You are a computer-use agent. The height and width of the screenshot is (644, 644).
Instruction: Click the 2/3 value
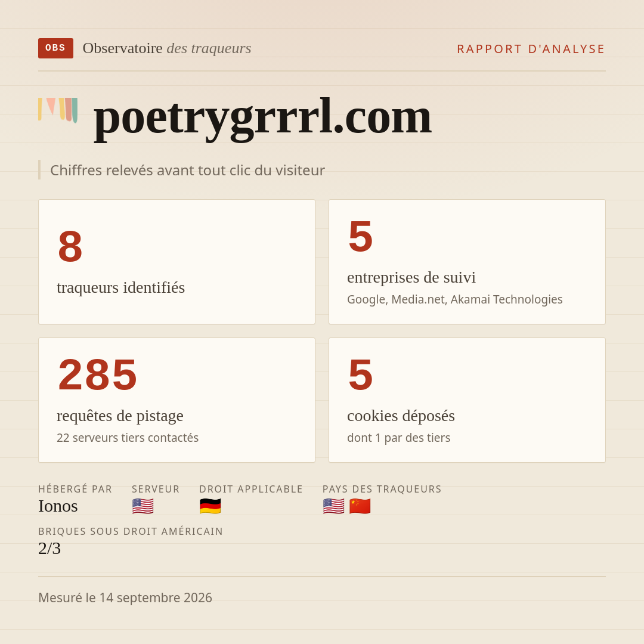[x=49, y=549]
